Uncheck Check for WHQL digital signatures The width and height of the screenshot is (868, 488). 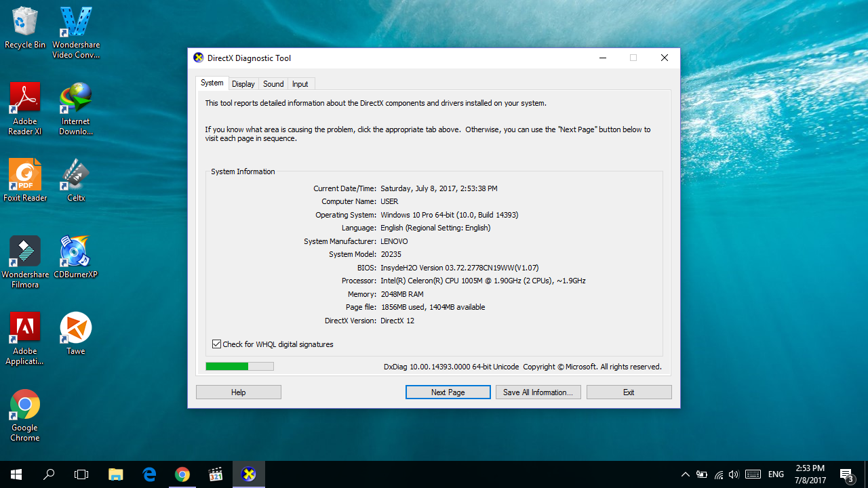(217, 344)
